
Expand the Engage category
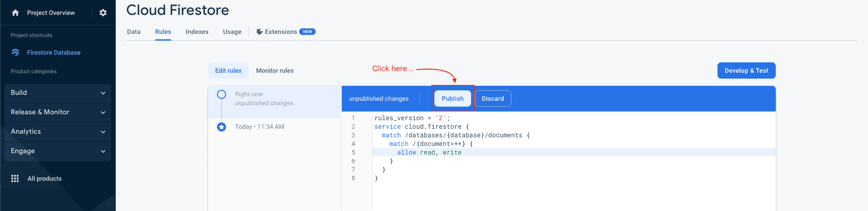pos(58,151)
